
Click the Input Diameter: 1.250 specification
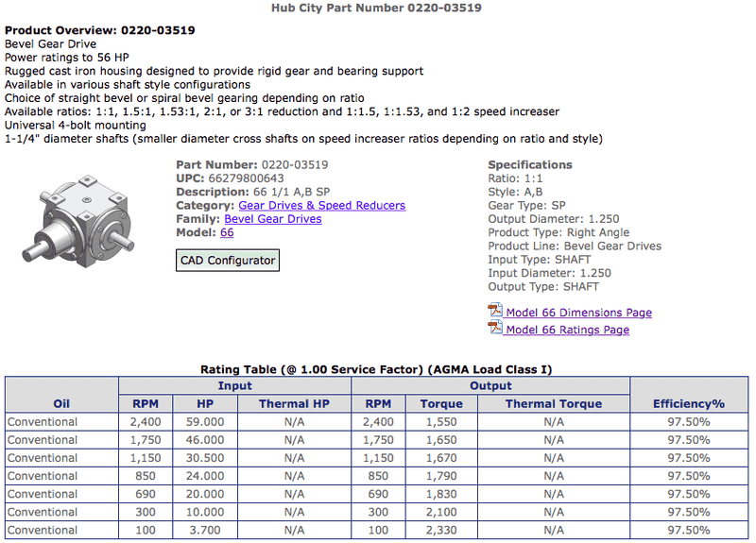550,273
